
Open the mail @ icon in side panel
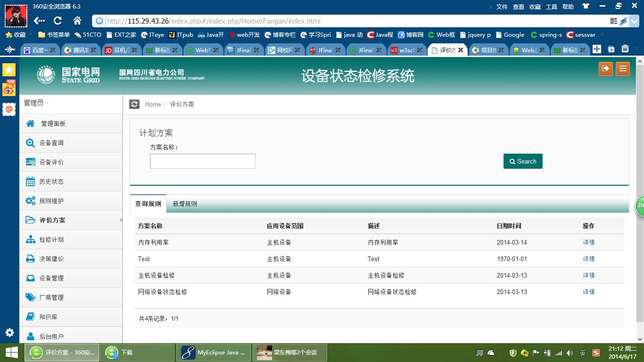(x=9, y=109)
